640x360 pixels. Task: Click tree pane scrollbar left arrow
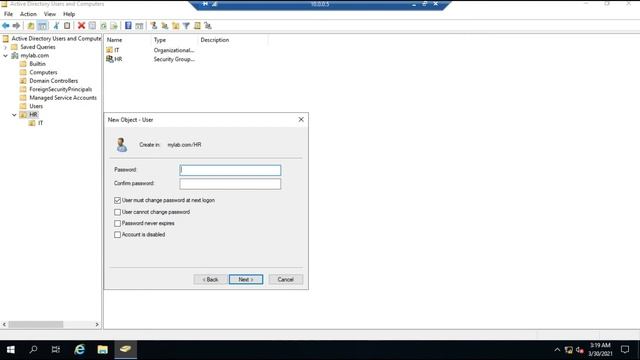(4, 324)
